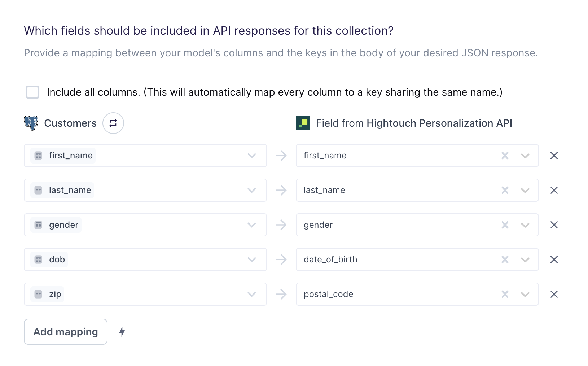Image resolution: width=588 pixels, height=366 pixels.
Task: Clear the first_name API field value
Action: click(x=505, y=156)
